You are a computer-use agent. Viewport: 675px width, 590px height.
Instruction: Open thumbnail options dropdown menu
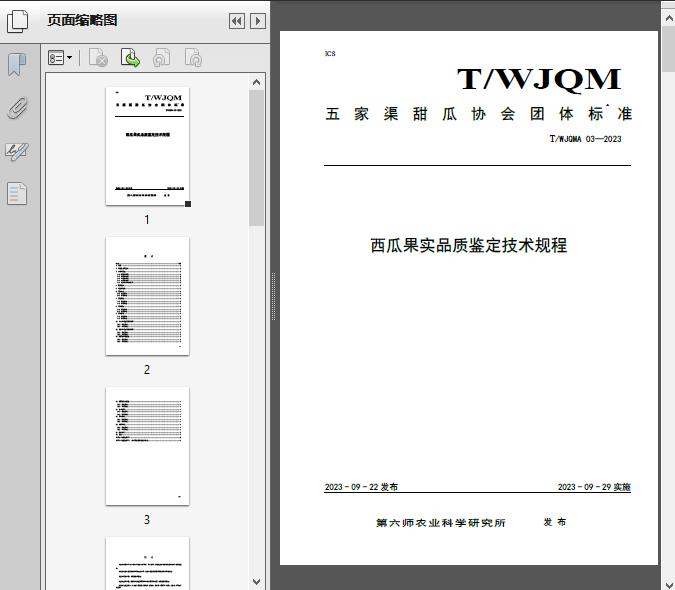click(60, 59)
